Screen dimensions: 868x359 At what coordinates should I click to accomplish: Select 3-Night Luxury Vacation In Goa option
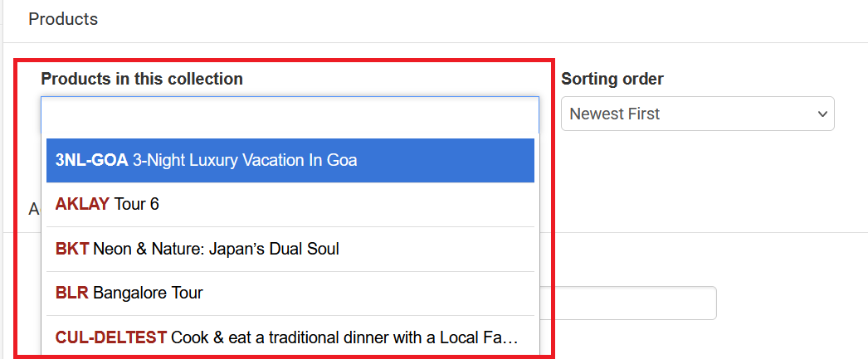(245, 160)
